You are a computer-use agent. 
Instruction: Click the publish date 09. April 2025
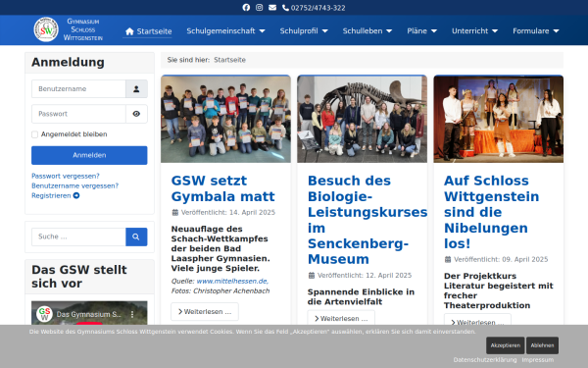tap(525, 259)
